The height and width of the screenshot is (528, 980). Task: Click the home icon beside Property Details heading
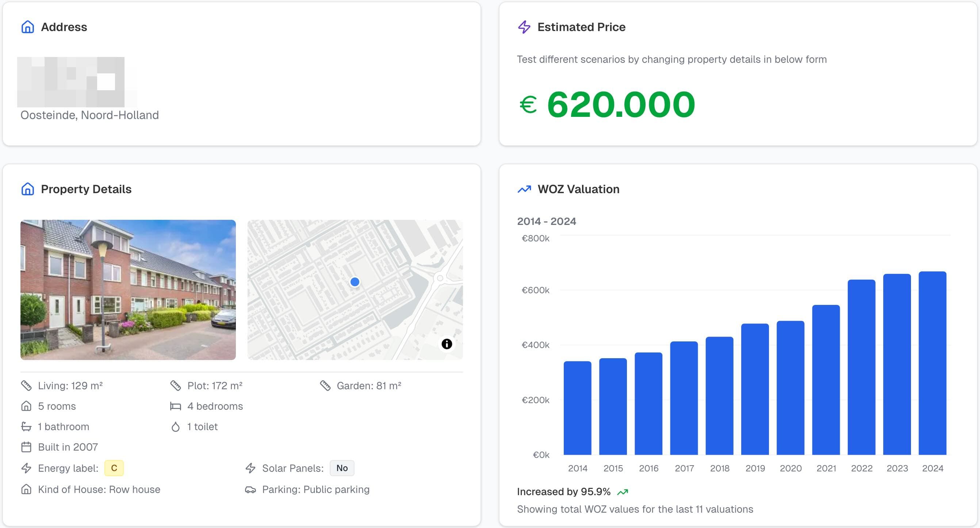coord(27,189)
